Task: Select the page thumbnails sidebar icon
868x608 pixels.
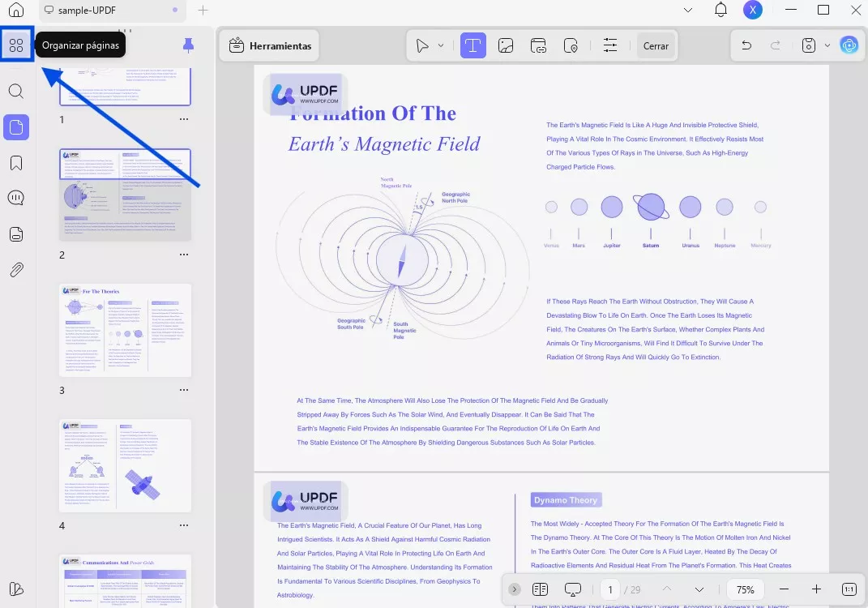Action: pos(16,127)
